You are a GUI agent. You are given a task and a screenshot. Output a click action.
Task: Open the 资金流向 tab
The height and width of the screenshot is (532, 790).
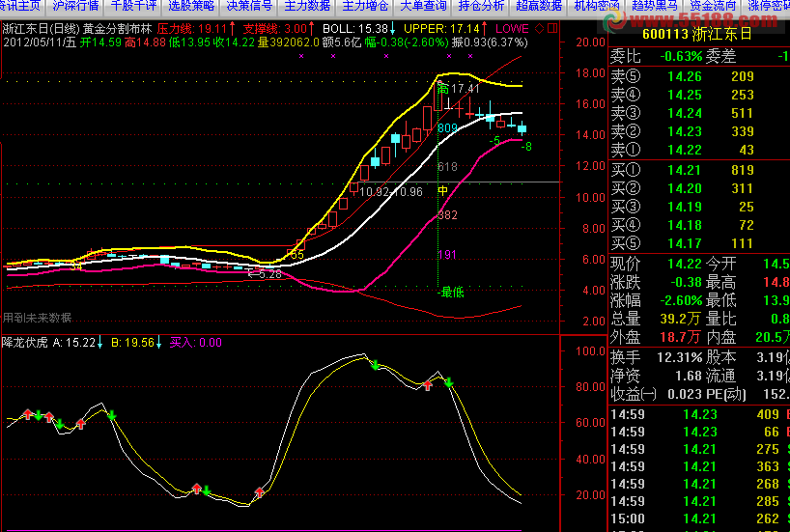(x=713, y=6)
